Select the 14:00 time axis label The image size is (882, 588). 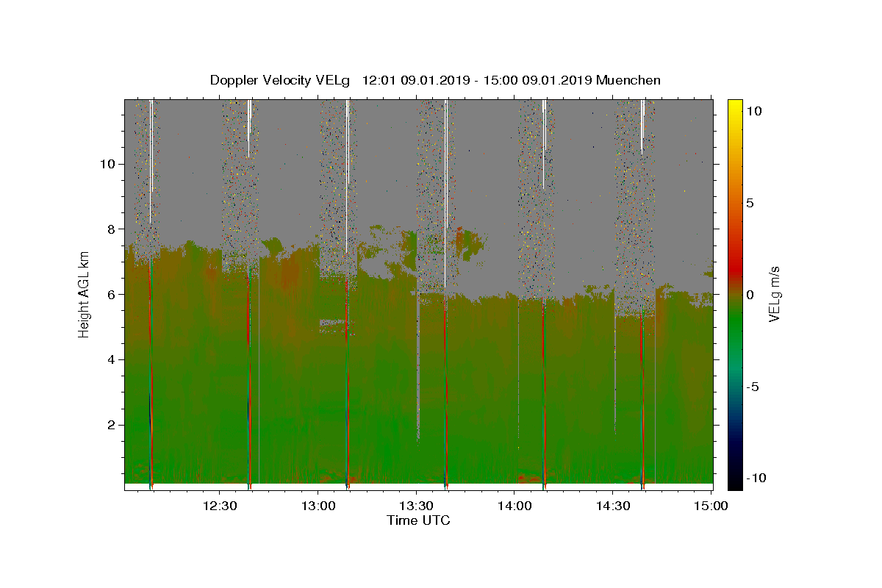[514, 506]
